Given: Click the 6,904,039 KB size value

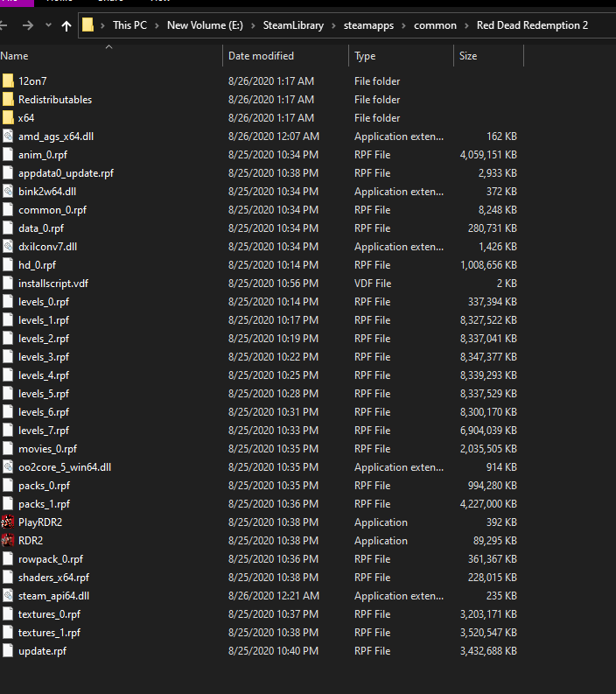Looking at the screenshot, I should coord(488,431).
